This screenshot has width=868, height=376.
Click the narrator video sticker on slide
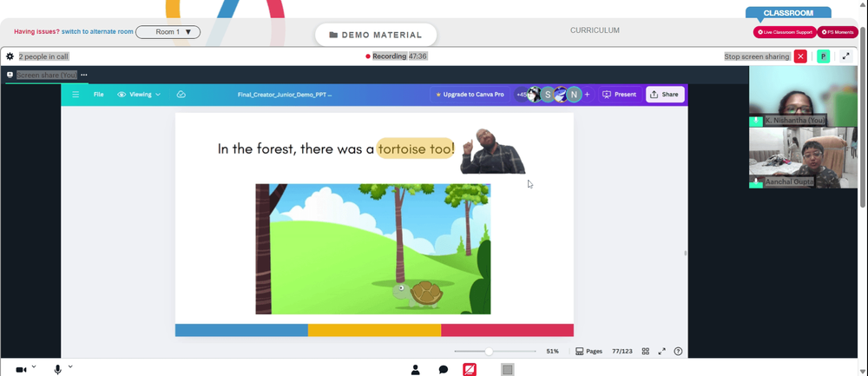click(x=493, y=151)
